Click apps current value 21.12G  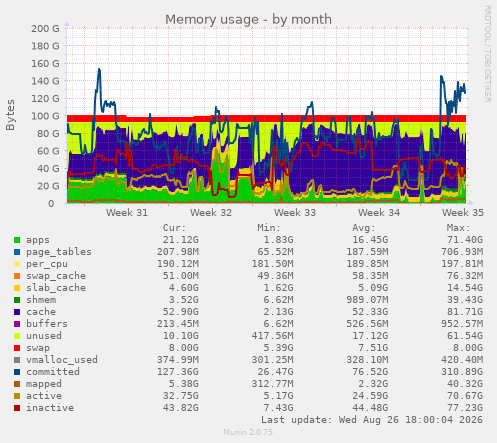[x=181, y=240]
